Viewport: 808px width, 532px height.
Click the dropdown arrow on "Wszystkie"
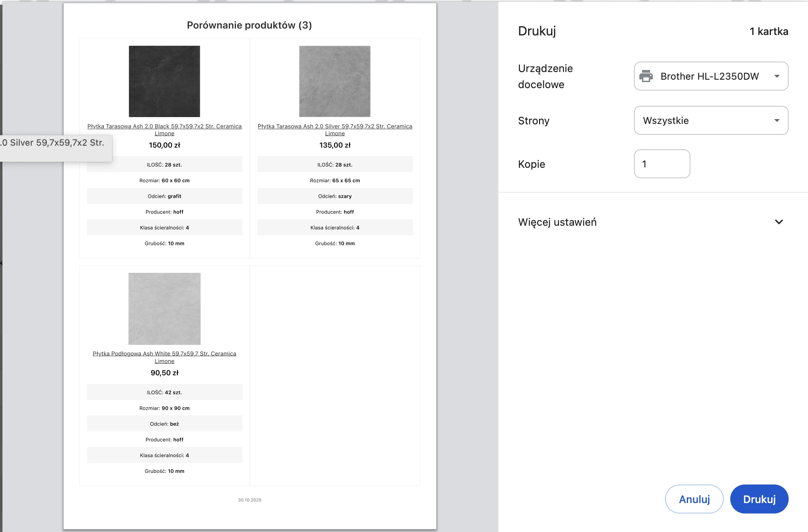(777, 120)
